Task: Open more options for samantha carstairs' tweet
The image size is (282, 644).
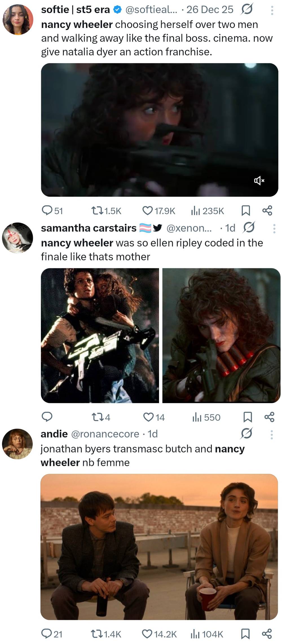Action: pos(274,229)
